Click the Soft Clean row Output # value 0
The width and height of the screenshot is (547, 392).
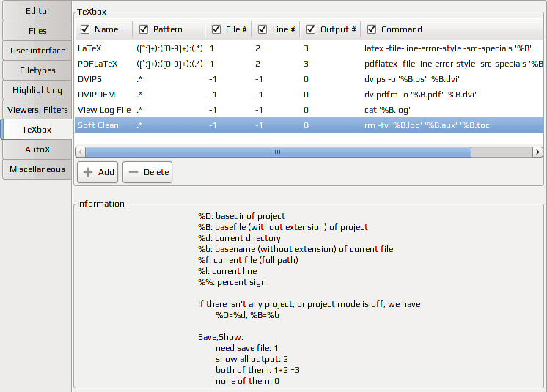306,125
